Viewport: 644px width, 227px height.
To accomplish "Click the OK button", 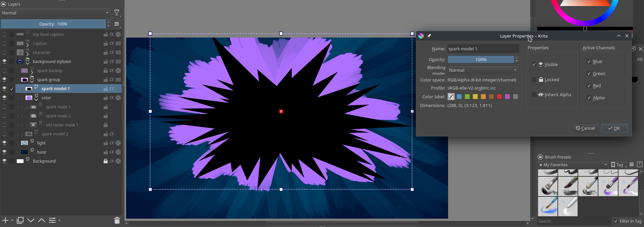I will pyautogui.click(x=614, y=128).
